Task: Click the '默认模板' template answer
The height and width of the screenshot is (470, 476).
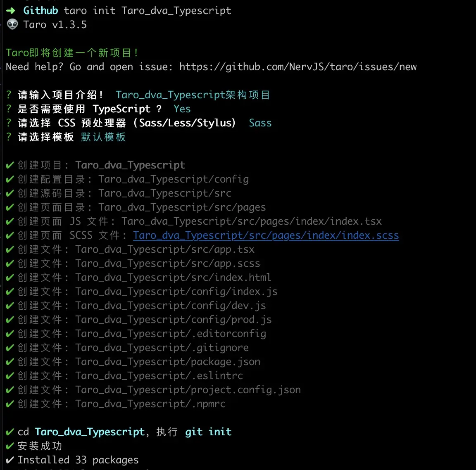Action: 103,137
